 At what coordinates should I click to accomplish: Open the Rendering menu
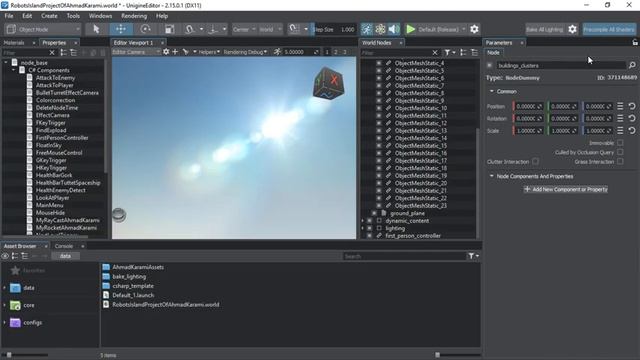click(134, 16)
